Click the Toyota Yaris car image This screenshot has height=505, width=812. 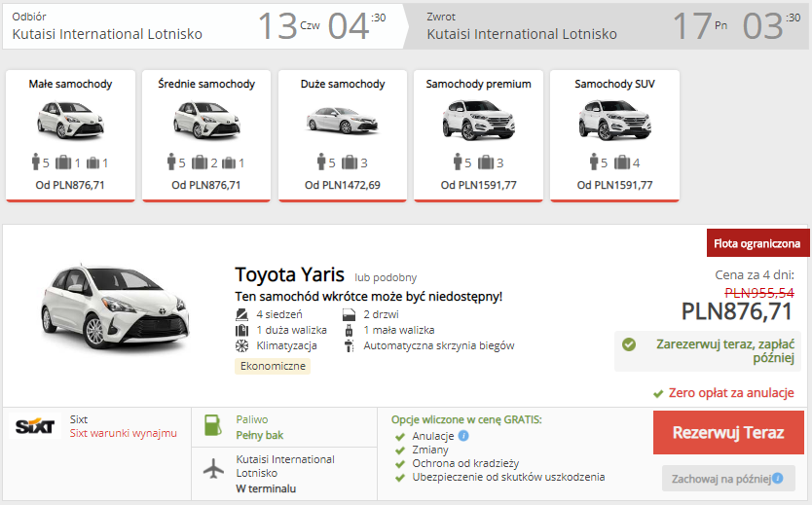click(115, 307)
